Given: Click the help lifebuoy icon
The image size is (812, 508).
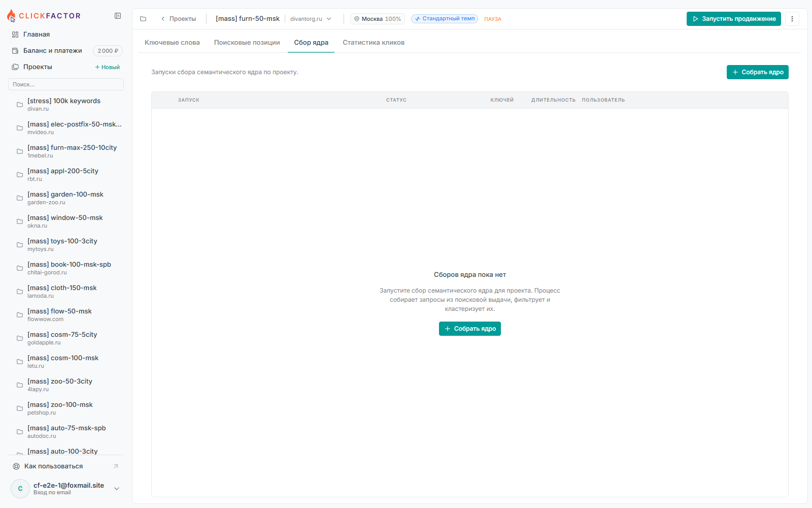Looking at the screenshot, I should (x=16, y=466).
